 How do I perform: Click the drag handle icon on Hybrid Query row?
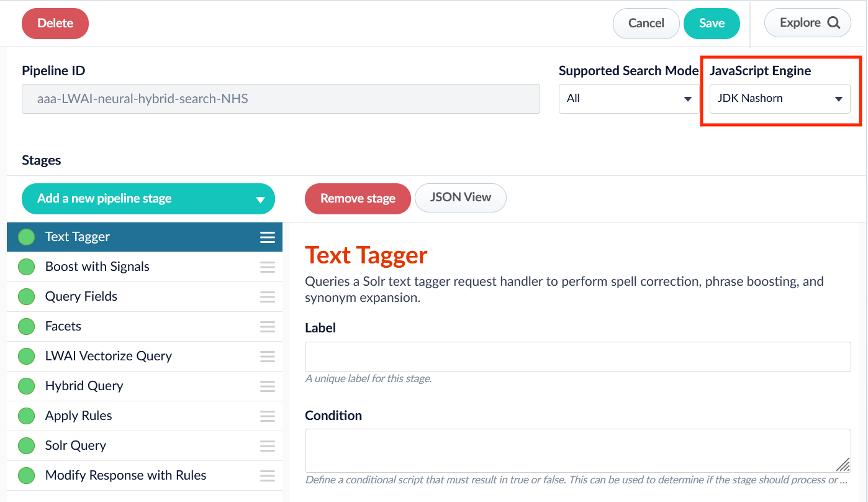tap(268, 386)
